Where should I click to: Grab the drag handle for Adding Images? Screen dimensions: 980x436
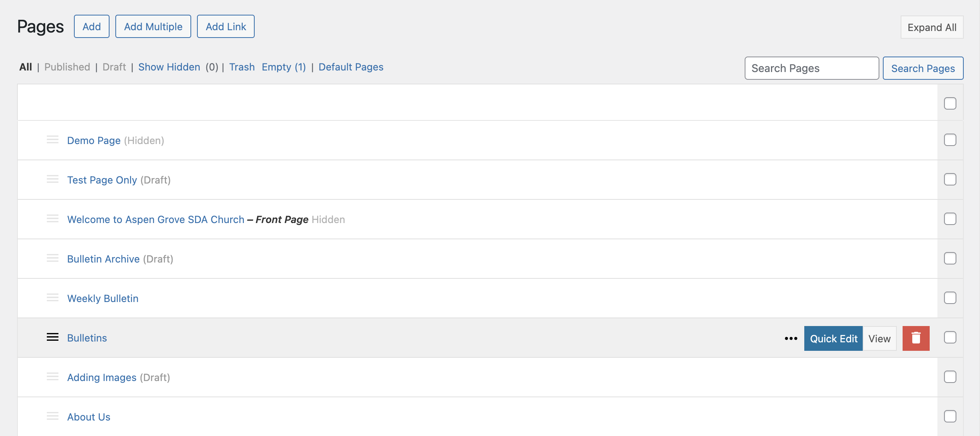pos(52,377)
